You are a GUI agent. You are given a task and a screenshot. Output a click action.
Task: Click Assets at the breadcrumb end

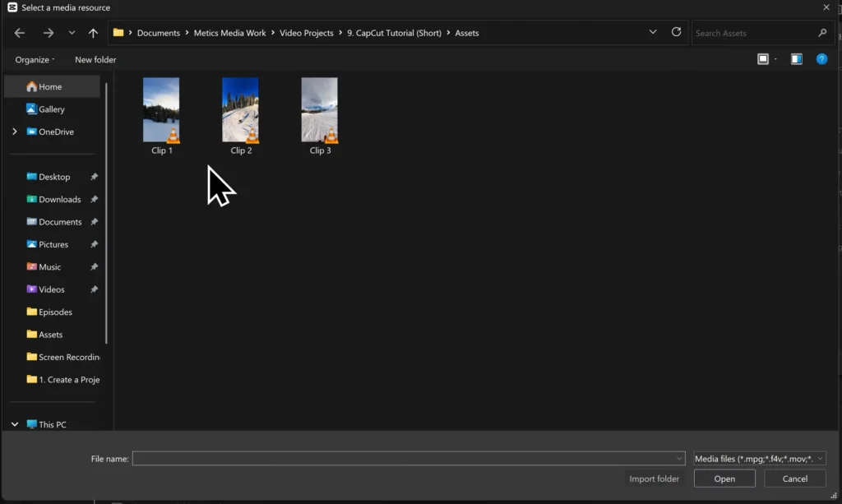pyautogui.click(x=467, y=33)
